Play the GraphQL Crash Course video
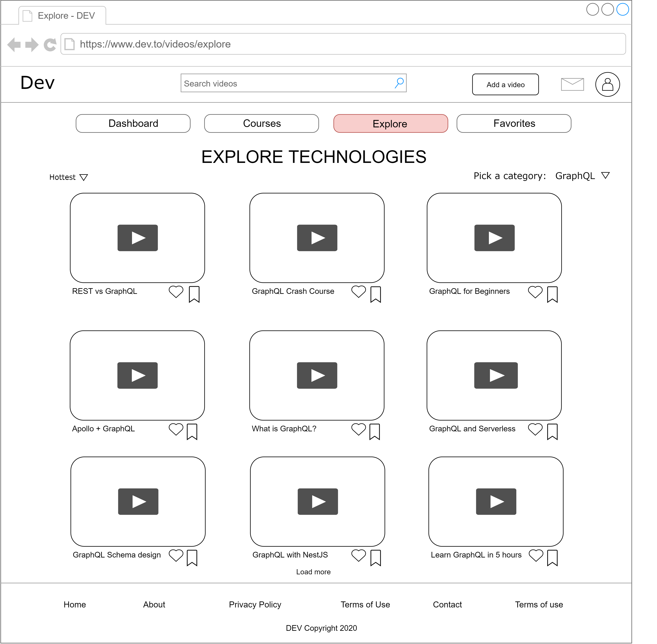The width and height of the screenshot is (657, 644). [x=317, y=238]
